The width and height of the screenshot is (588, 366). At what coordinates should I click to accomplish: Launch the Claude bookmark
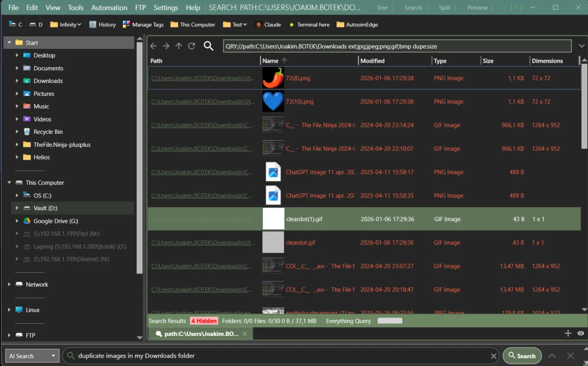pos(268,24)
